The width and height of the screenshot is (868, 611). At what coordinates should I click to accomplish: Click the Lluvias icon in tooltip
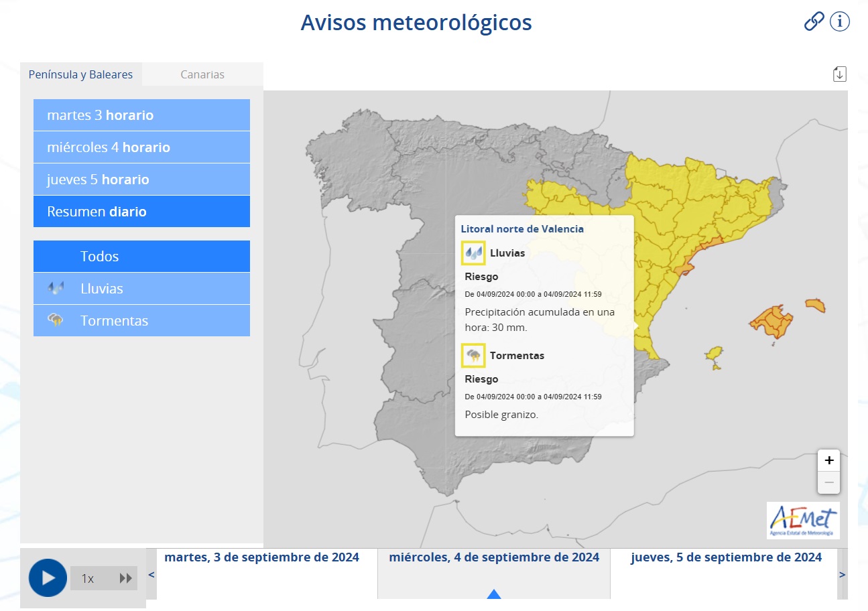473,253
